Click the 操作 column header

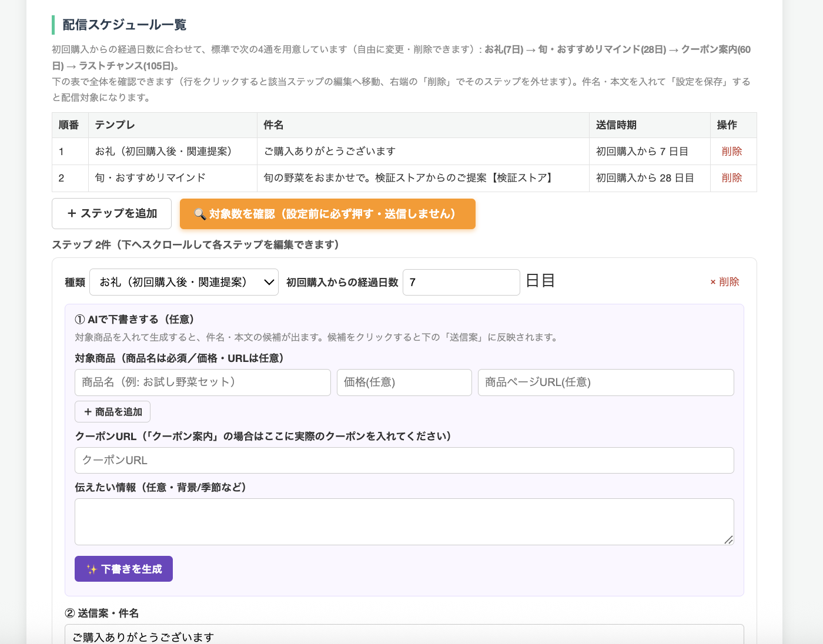coord(734,125)
